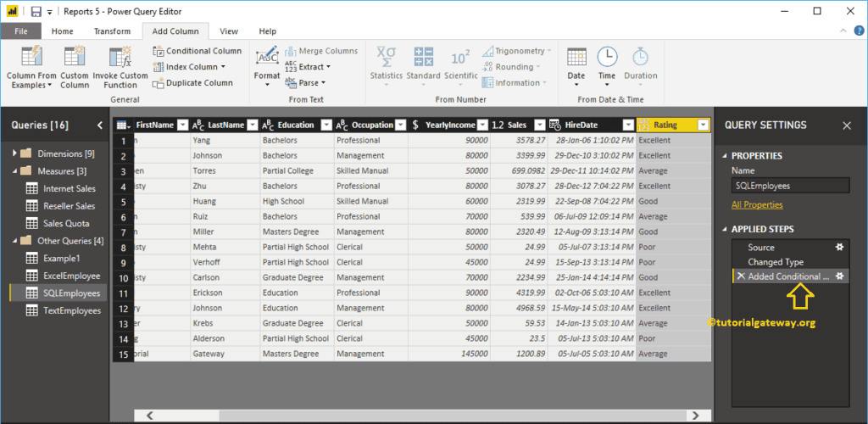Open filter dropdown on Rating column
Viewport: 868px width, 424px height.
(x=703, y=125)
